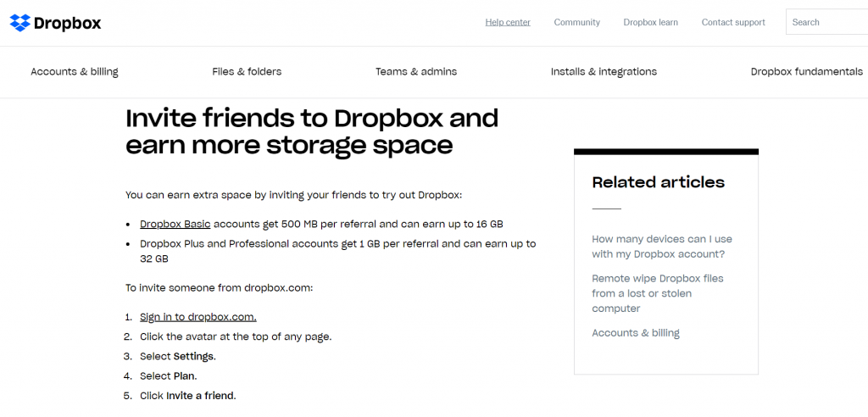This screenshot has height=417, width=868.
Task: Click the 'Click Invite a friend' step
Action: coord(187,396)
